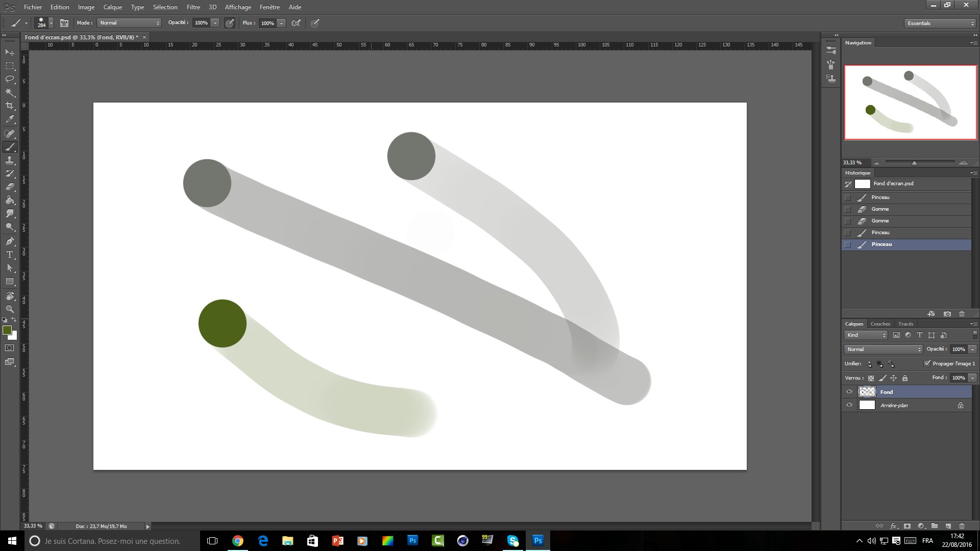The height and width of the screenshot is (551, 980).
Task: Create a new snapshot with the camera icon
Action: 947,314
